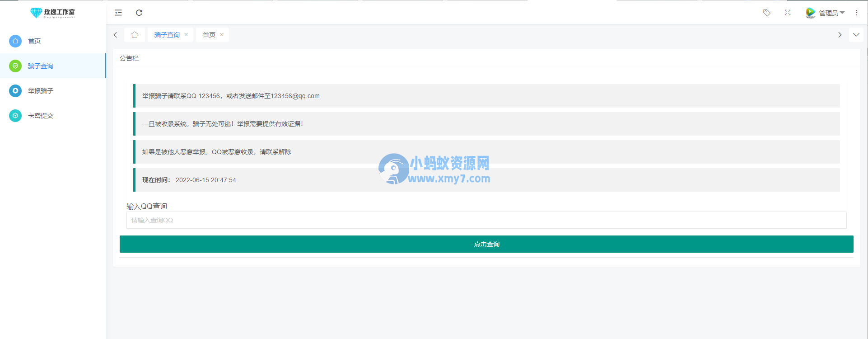This screenshot has width=868, height=339.
Task: Switch to the 骗子查询 tab
Action: click(167, 35)
